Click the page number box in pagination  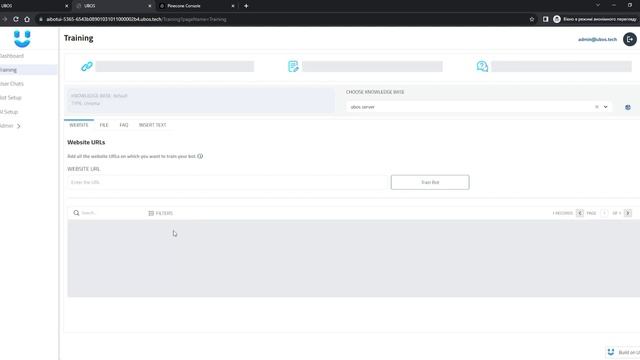point(604,213)
